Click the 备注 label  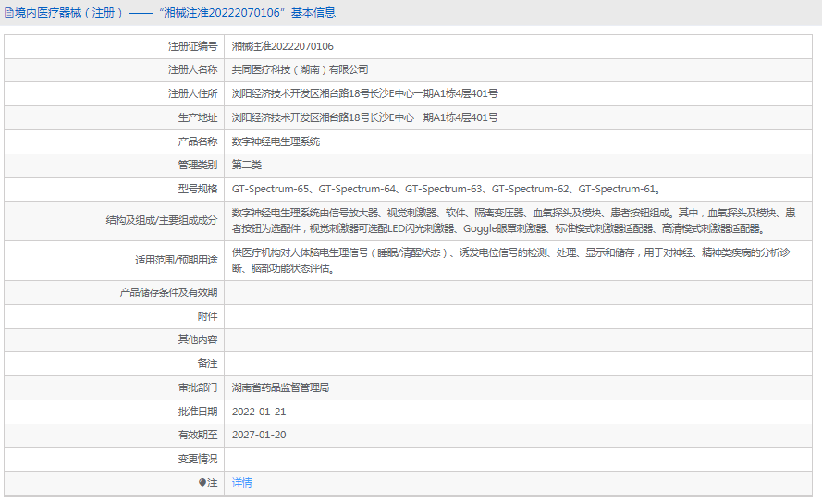click(x=208, y=364)
